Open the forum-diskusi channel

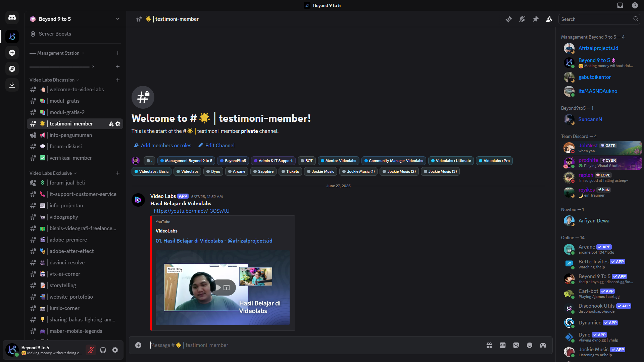click(x=75, y=147)
